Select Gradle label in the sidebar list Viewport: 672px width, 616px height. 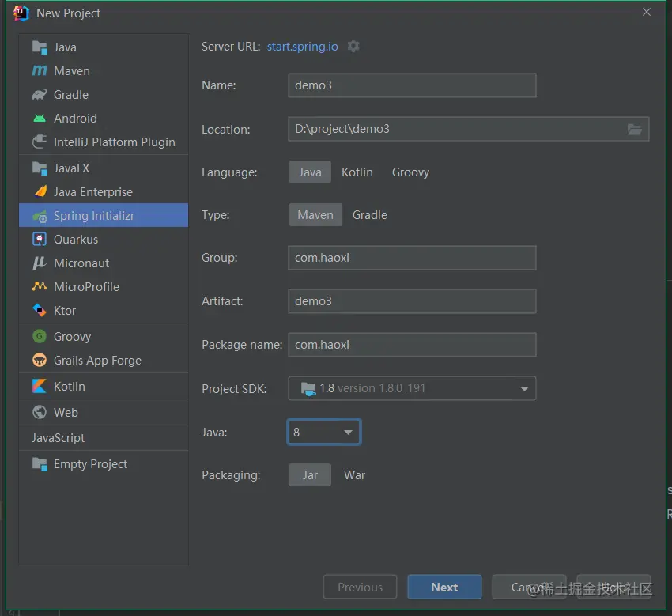point(70,95)
